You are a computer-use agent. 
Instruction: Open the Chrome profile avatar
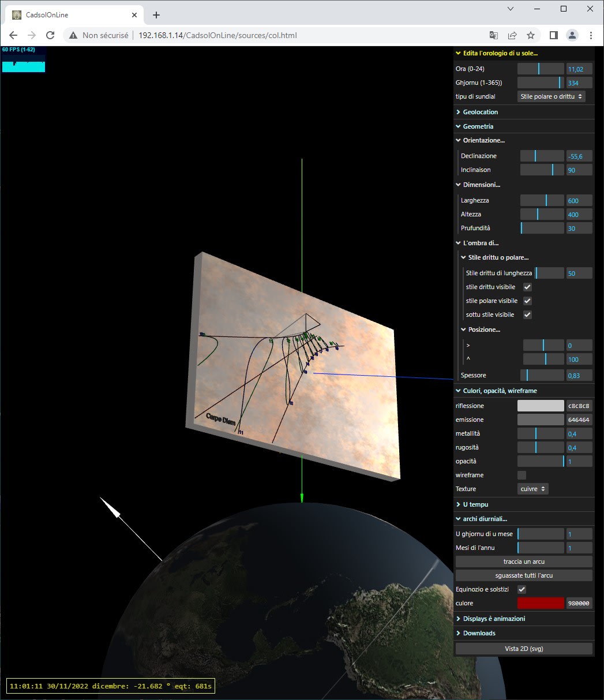(572, 35)
